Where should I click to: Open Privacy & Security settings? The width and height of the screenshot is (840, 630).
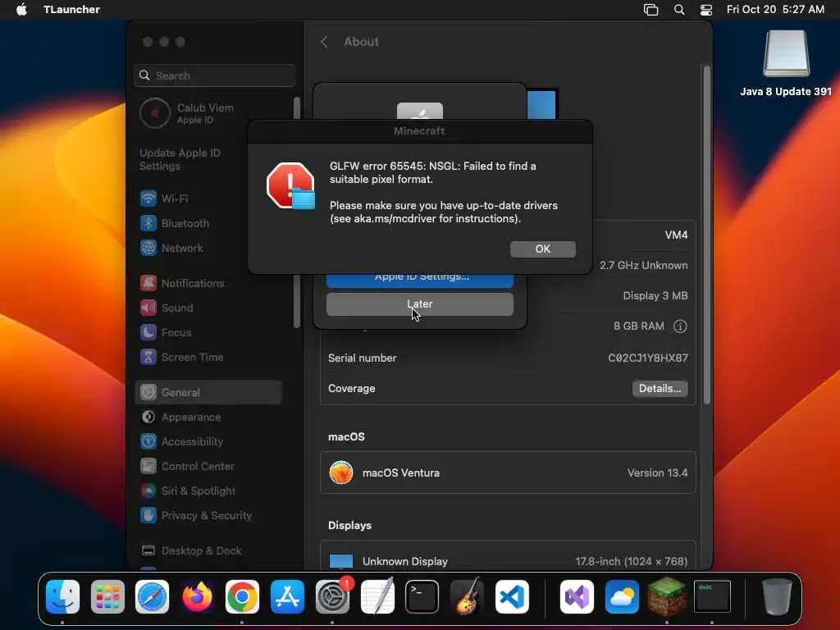pos(209,515)
